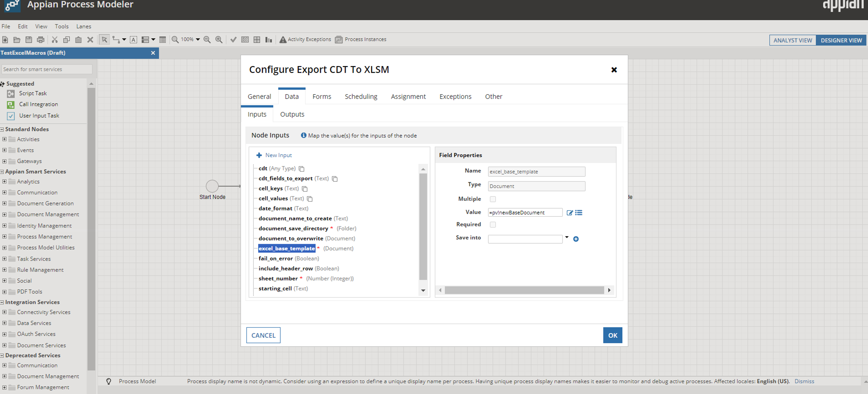
Task: Switch to the General tab
Action: pyautogui.click(x=259, y=97)
